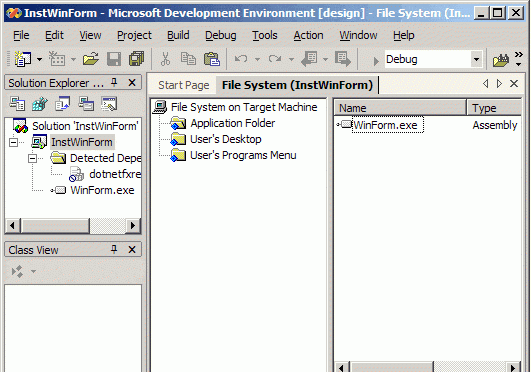The image size is (531, 372).
Task: Open the Undo history dropdown arrow
Action: pyautogui.click(x=257, y=60)
